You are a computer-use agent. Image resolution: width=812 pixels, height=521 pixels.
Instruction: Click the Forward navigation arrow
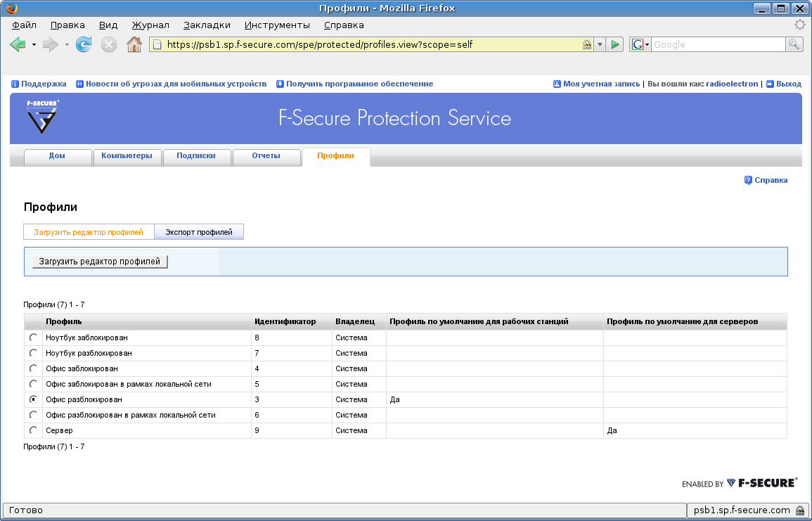click(x=50, y=44)
